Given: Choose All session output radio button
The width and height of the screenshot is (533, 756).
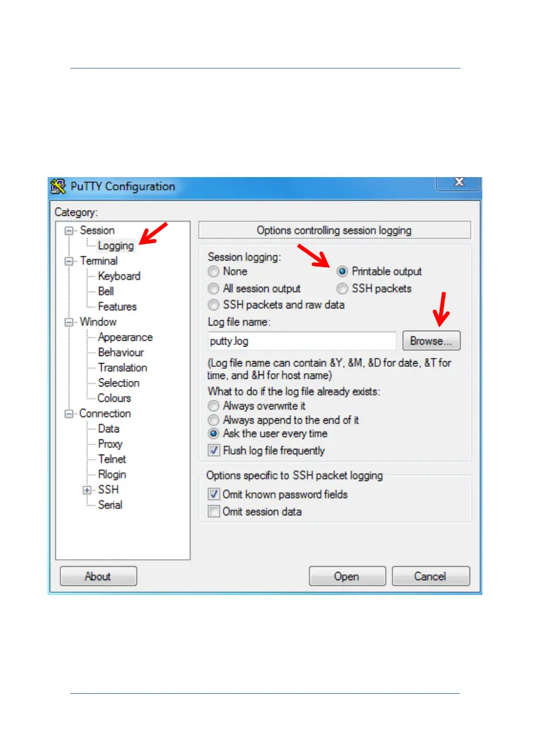Looking at the screenshot, I should (x=213, y=288).
